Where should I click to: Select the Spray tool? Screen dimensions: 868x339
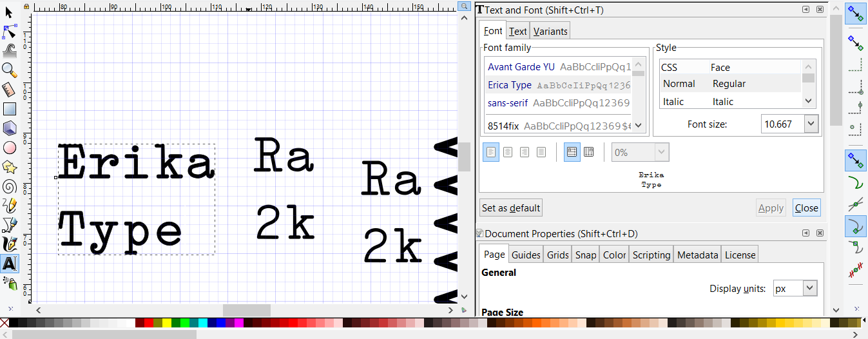10,283
